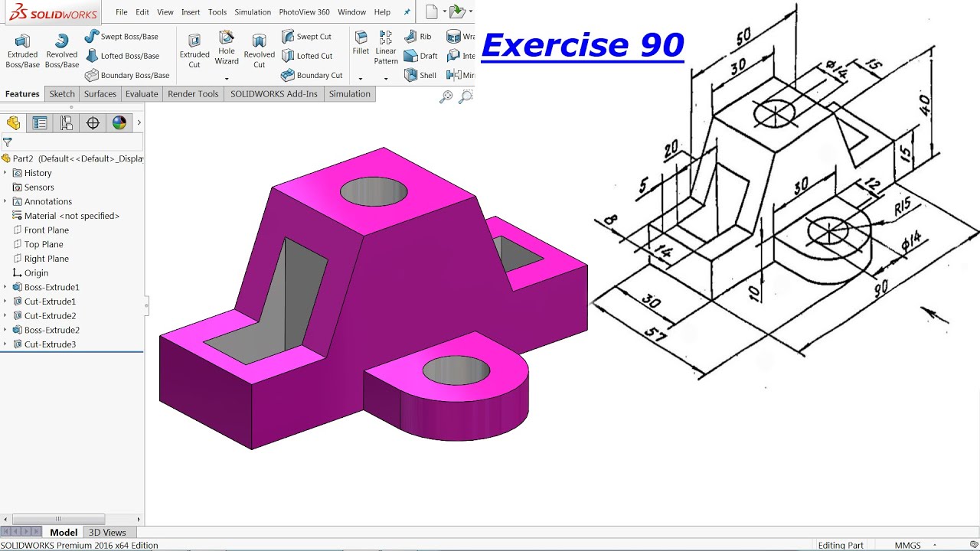Select the Rib tool
980x551 pixels.
(x=418, y=36)
